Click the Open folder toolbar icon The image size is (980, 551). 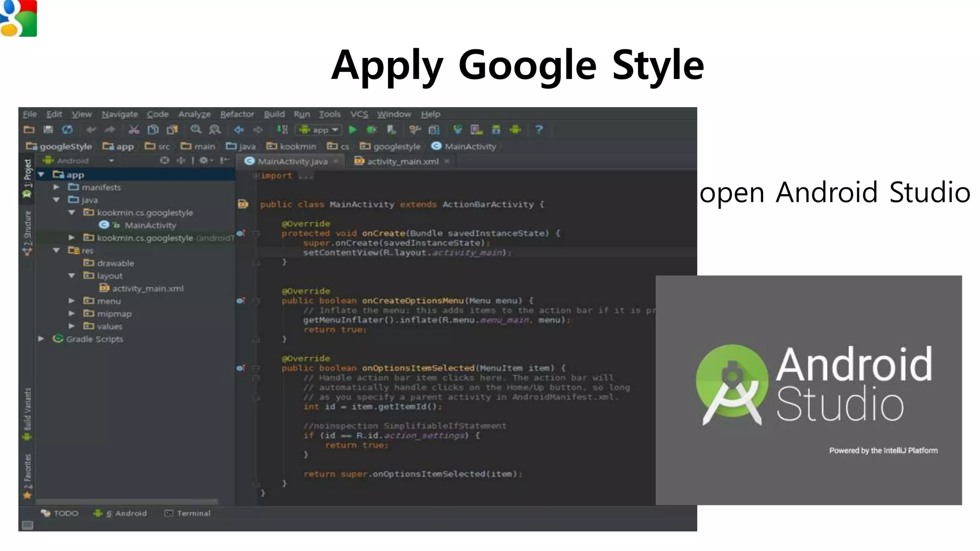[29, 130]
